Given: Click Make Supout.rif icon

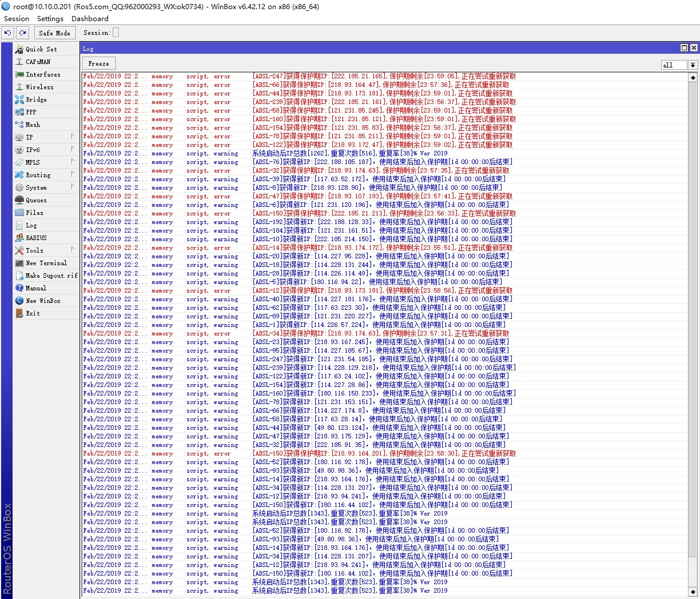Looking at the screenshot, I should click(x=19, y=275).
